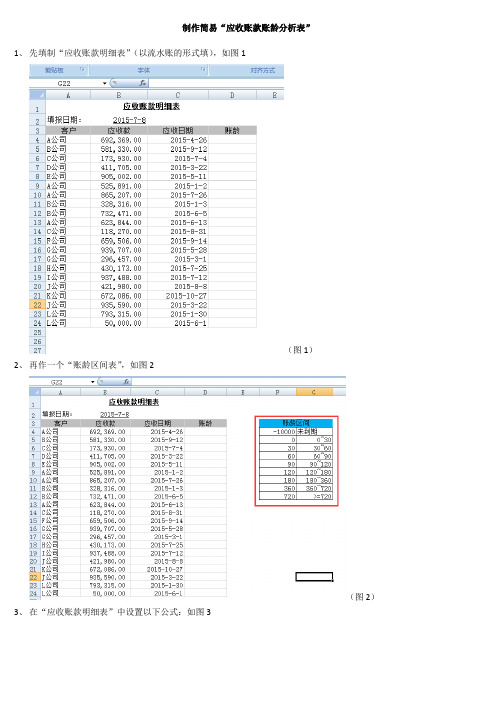Click the select-all corner in figure 1 sheet
Image resolution: width=496 pixels, height=702 pixels.
(38, 95)
